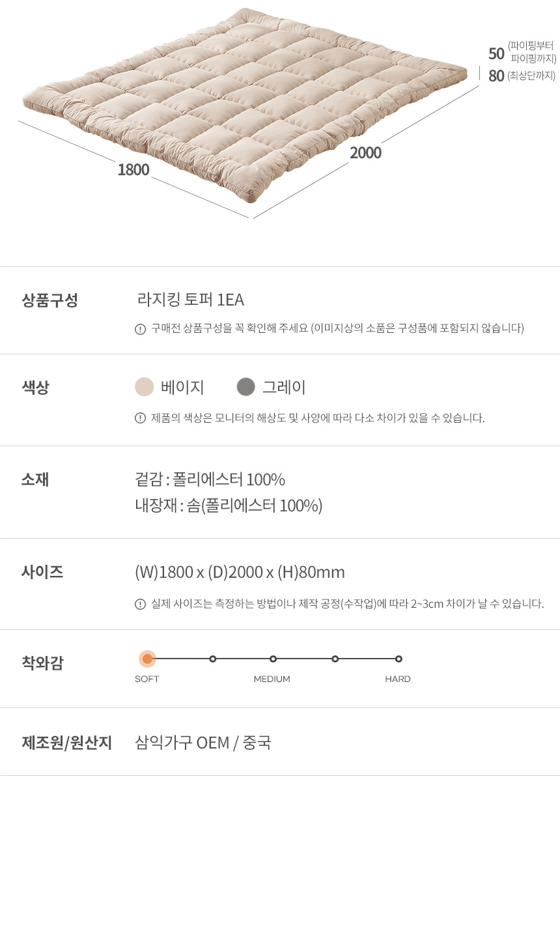Select the 그레이 gray color swatch
This screenshot has width=560, height=927.
pyautogui.click(x=245, y=387)
